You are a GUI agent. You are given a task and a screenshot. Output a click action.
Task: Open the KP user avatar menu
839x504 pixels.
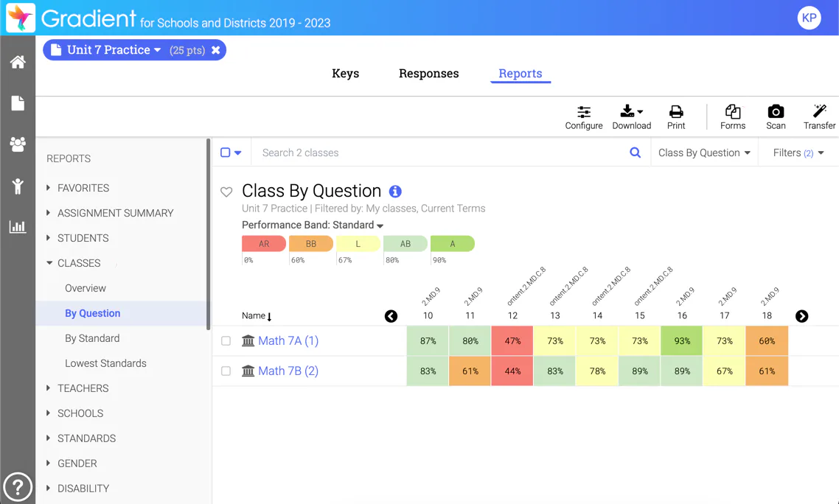pyautogui.click(x=809, y=18)
